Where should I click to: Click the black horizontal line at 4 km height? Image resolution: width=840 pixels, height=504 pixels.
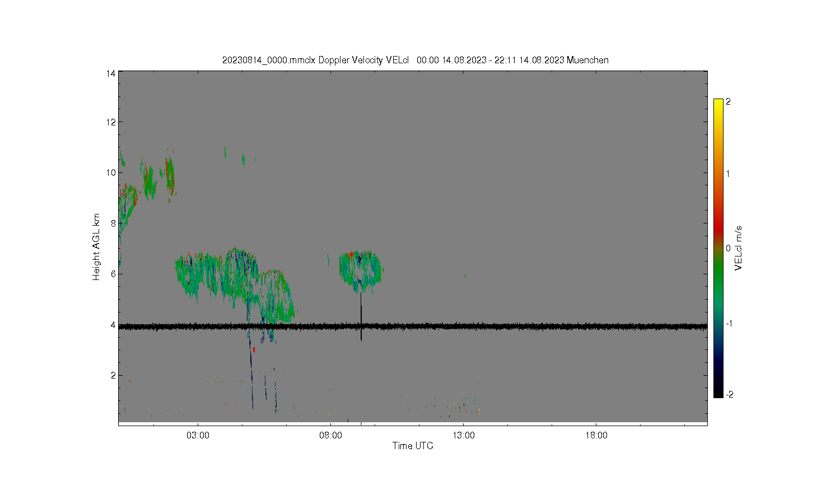[413, 326]
